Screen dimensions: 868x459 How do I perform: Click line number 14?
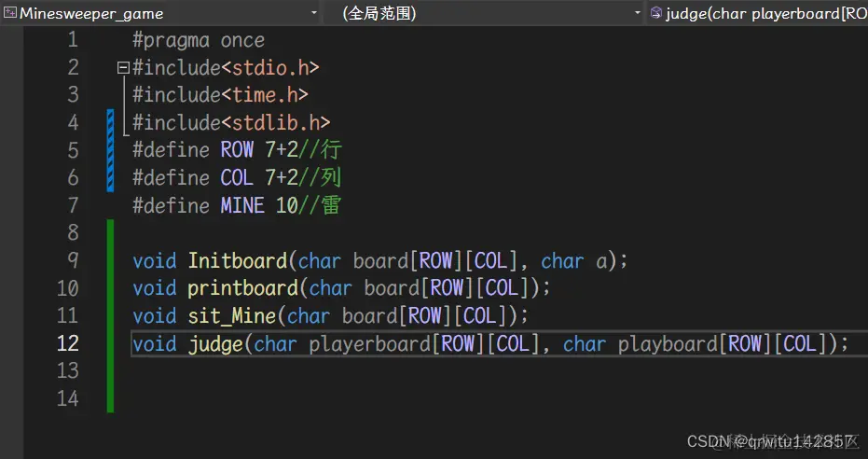point(67,398)
